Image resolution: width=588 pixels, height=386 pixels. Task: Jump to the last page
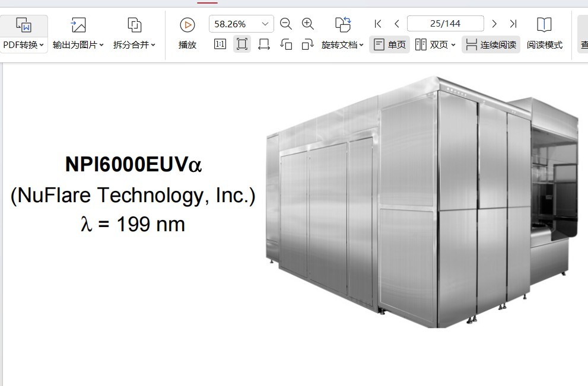[513, 24]
